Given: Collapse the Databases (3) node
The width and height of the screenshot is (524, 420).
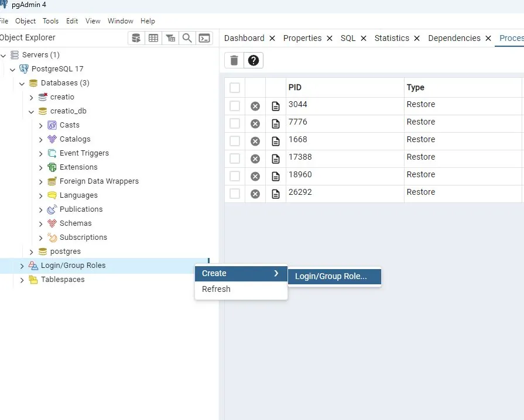Looking at the screenshot, I should click(x=22, y=84).
